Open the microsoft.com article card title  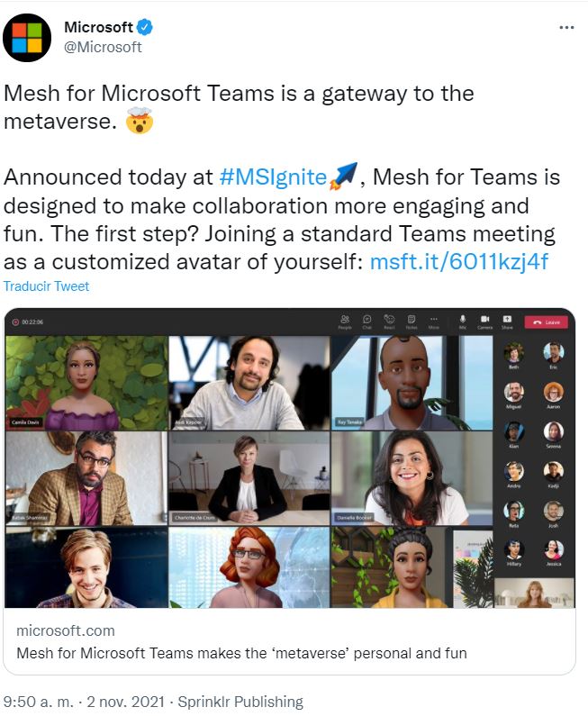[x=241, y=653]
